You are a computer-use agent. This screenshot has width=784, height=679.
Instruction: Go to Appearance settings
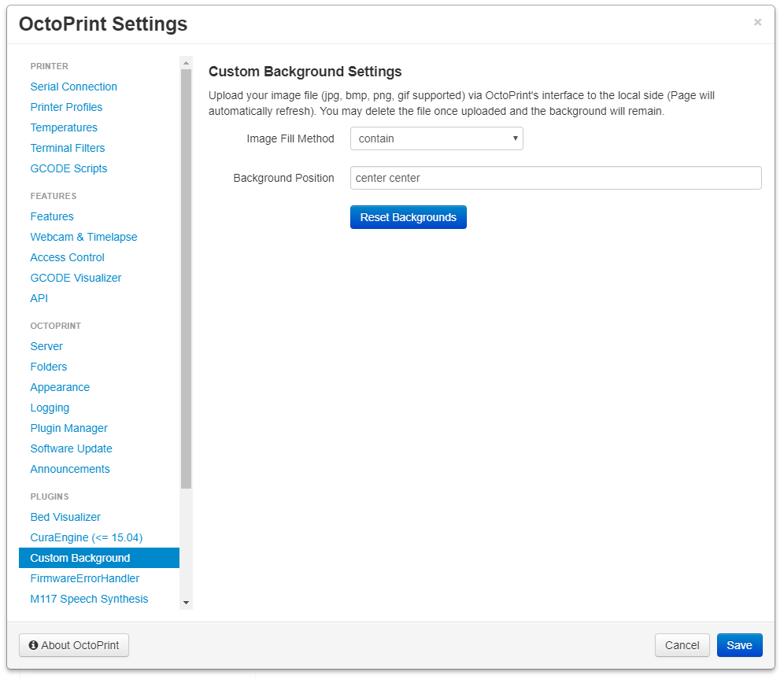pyautogui.click(x=60, y=387)
